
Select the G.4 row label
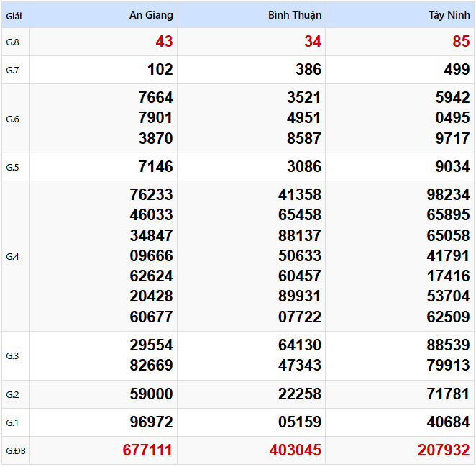pos(12,256)
